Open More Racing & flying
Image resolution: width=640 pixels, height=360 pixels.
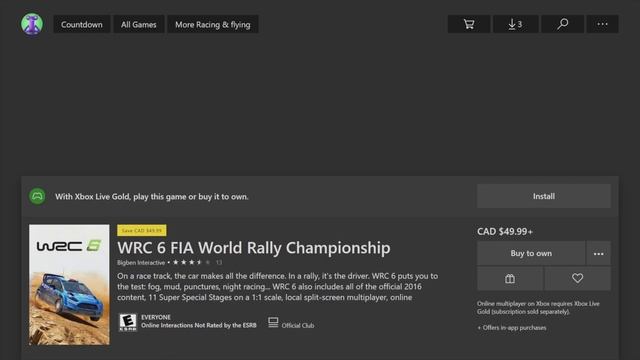213,24
